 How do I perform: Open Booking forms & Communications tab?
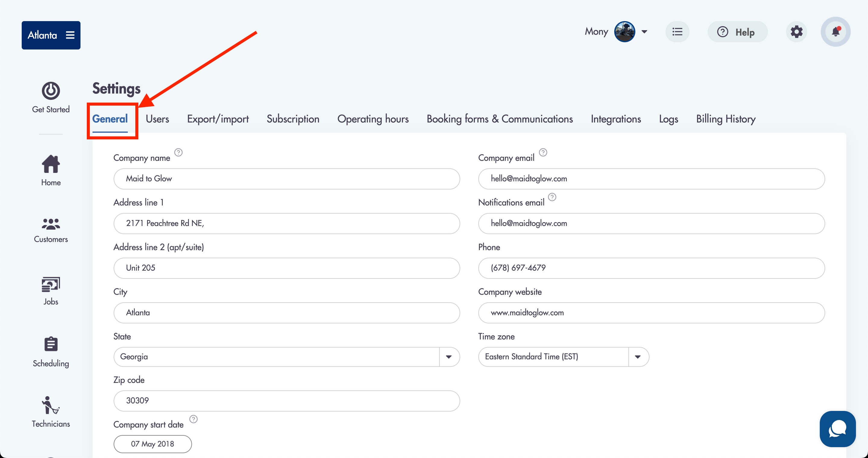tap(499, 119)
